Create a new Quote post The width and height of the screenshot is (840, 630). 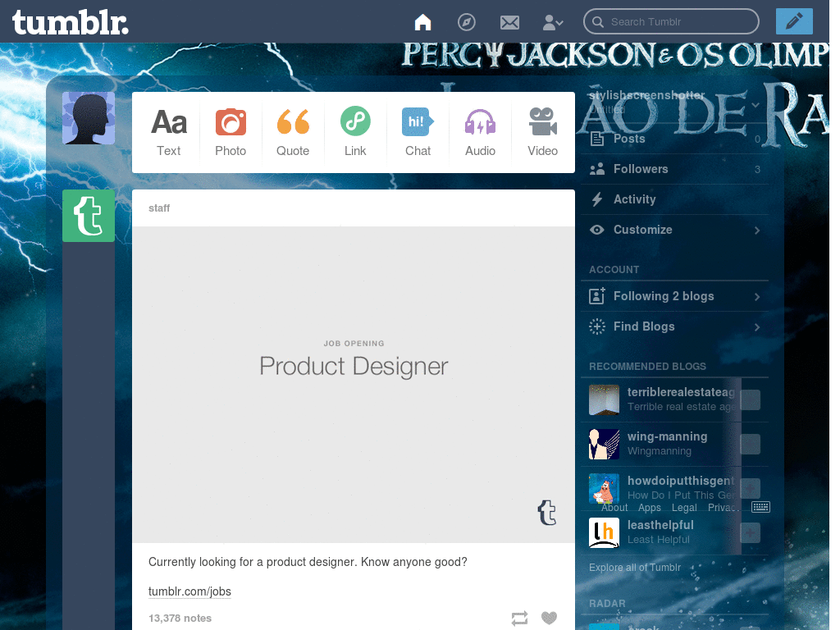point(293,132)
